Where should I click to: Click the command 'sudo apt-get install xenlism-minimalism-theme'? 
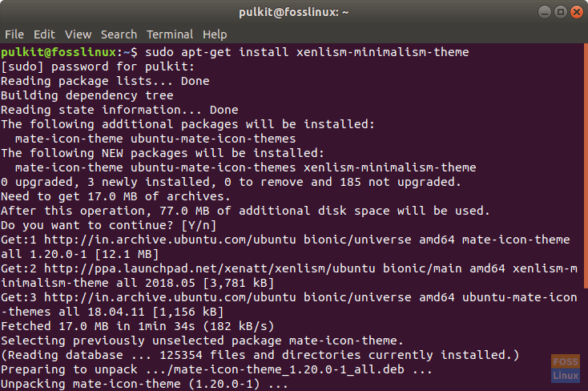[307, 52]
